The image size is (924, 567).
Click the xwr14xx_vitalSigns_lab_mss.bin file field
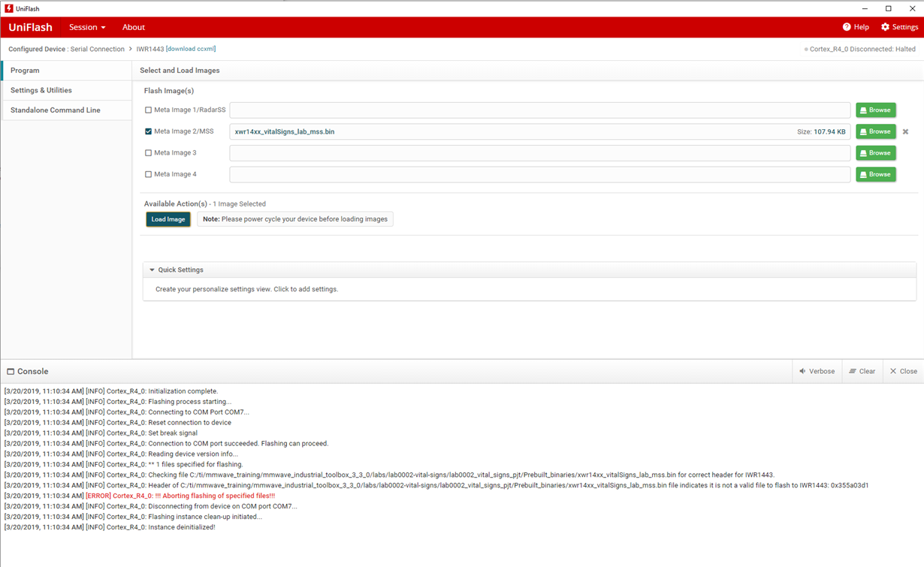(x=540, y=131)
